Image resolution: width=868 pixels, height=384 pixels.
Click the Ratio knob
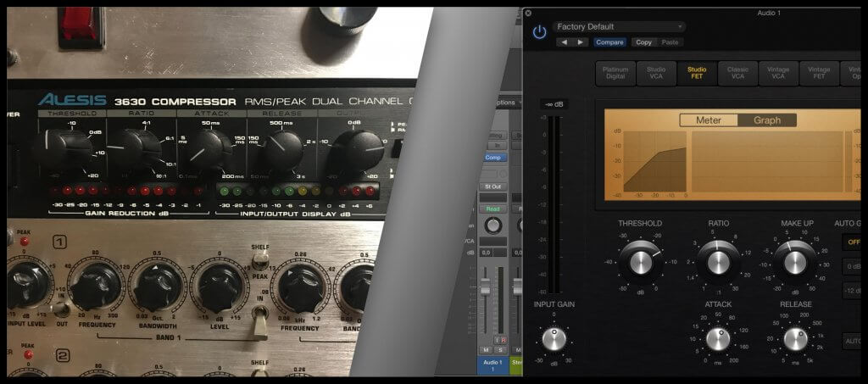click(718, 262)
